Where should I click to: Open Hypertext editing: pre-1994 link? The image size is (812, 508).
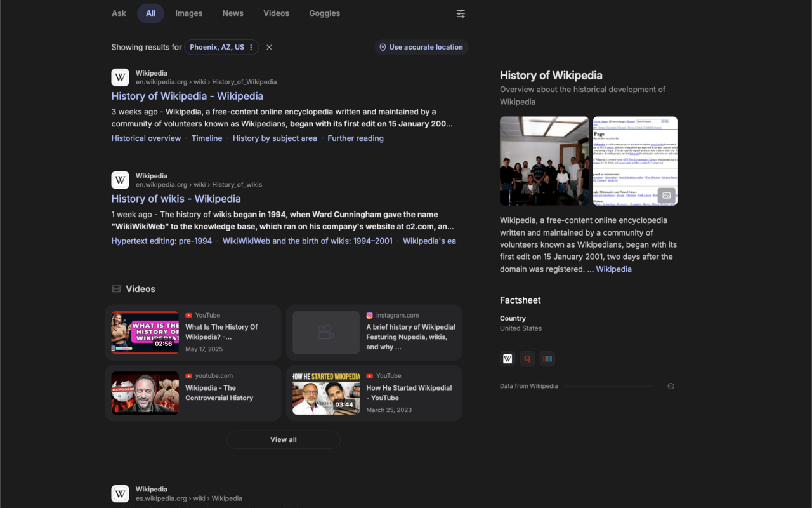(x=162, y=241)
